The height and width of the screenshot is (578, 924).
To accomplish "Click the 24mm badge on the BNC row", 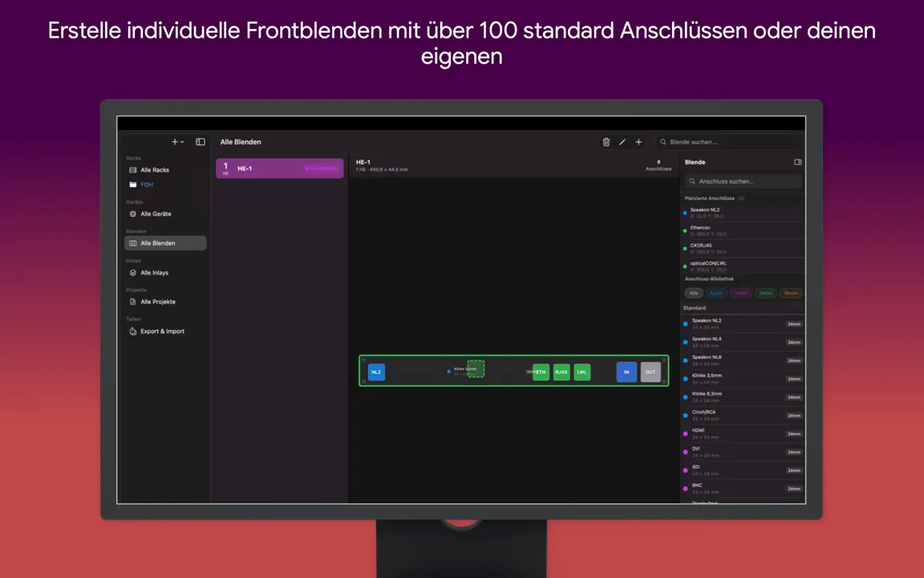I will 794,489.
